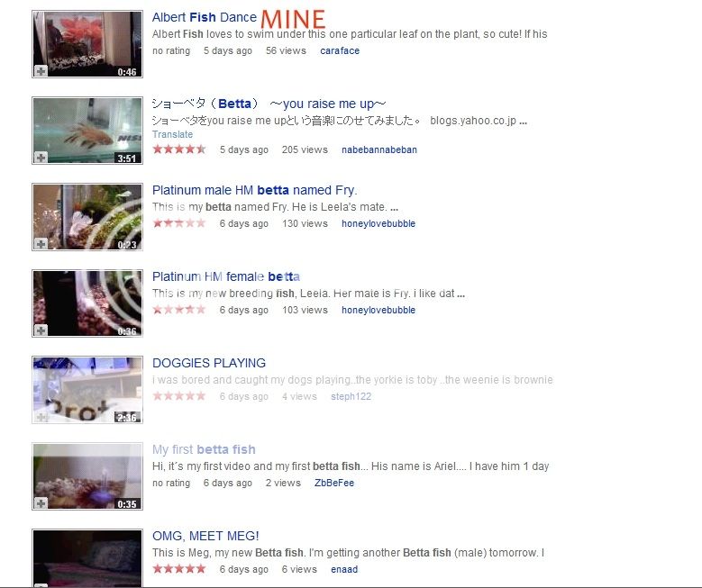The image size is (702, 588).
Task: Add Platinum HM female betta to queue
Action: coord(41,330)
